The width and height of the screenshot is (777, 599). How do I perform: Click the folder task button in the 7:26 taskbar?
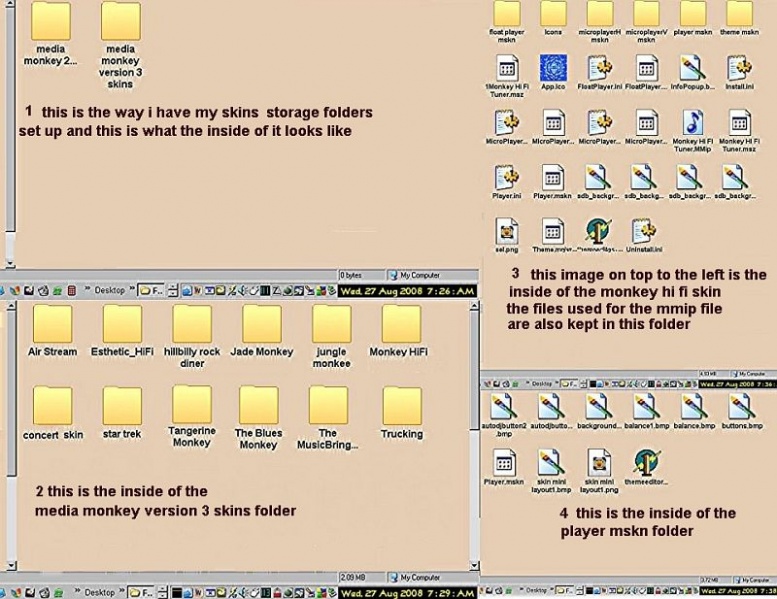click(x=151, y=291)
